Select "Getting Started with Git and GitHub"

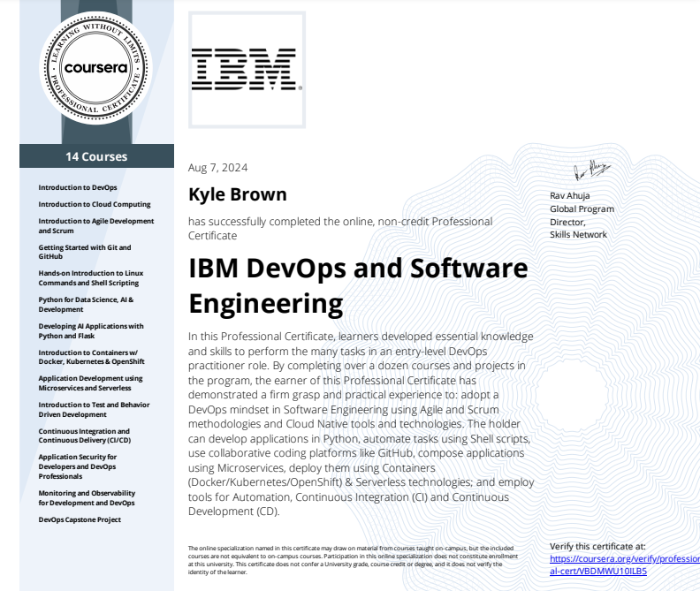coord(85,252)
